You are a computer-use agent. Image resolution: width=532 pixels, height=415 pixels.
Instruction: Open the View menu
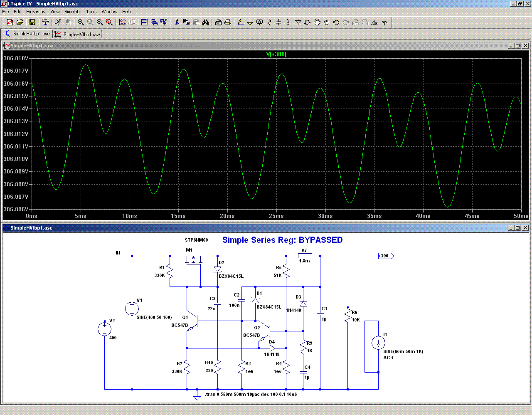point(55,12)
